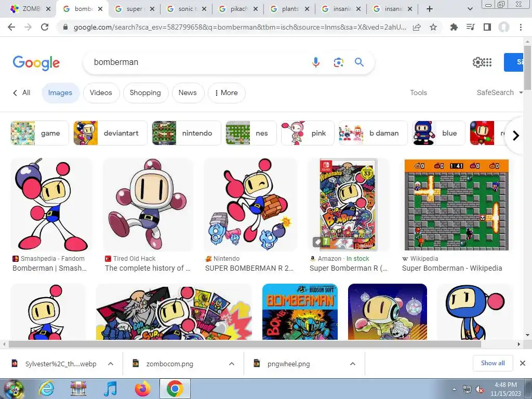Open the Google apps grid icon

tap(487, 62)
